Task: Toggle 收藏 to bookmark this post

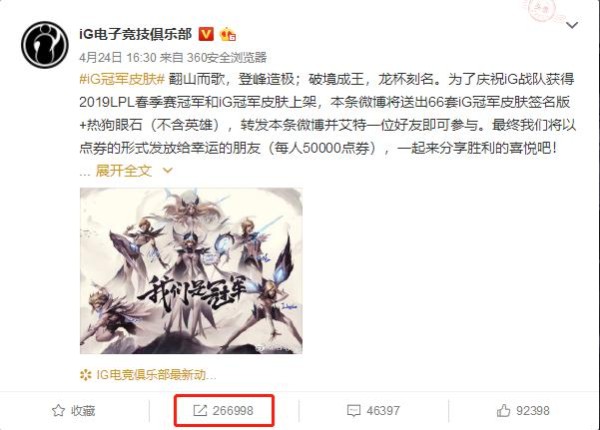Action: click(73, 410)
